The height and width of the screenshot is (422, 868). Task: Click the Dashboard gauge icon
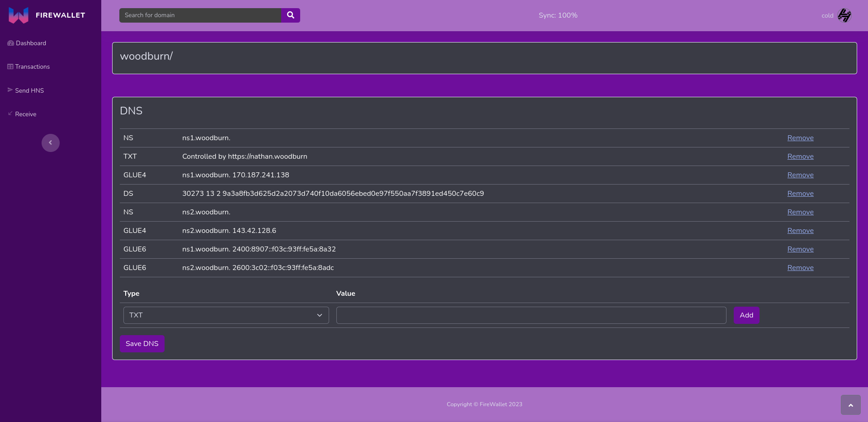tap(10, 43)
